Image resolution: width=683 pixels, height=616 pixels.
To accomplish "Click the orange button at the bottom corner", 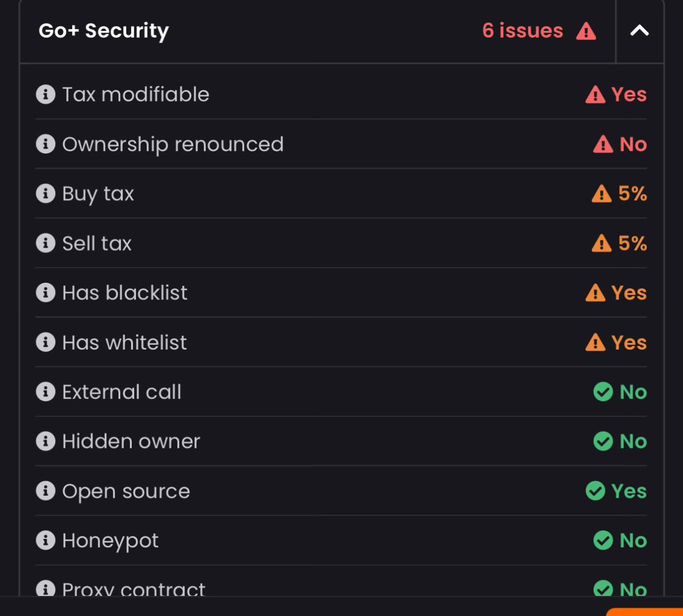I will pos(645,612).
